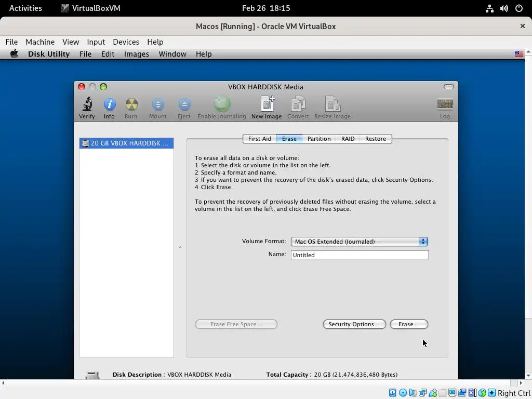Click VirtualBoxVM in GNOME top bar
532x399 pixels.
[x=90, y=8]
